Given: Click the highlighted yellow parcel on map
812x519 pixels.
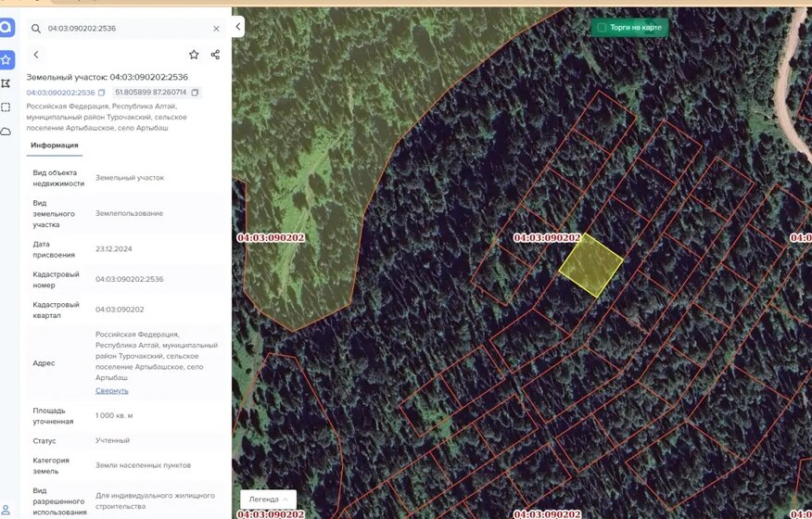Looking at the screenshot, I should (x=590, y=265).
